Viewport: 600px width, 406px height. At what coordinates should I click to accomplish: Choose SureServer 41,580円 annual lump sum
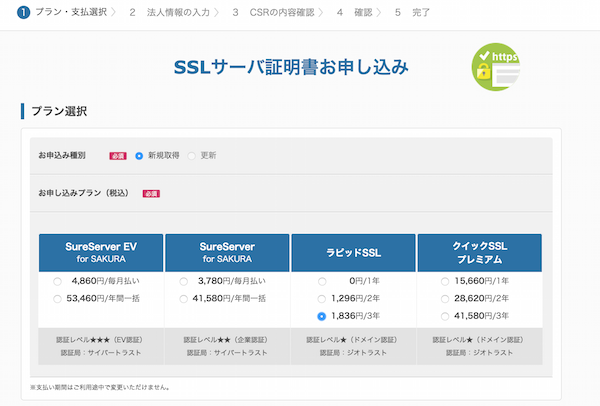click(184, 299)
